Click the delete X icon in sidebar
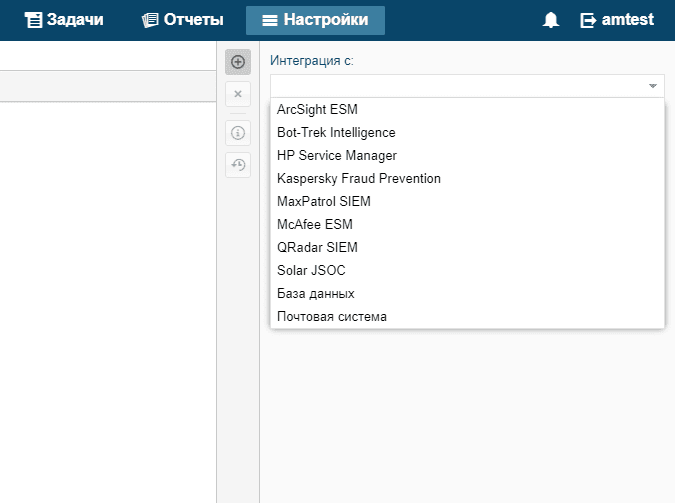This screenshot has width=675, height=503. click(x=238, y=94)
